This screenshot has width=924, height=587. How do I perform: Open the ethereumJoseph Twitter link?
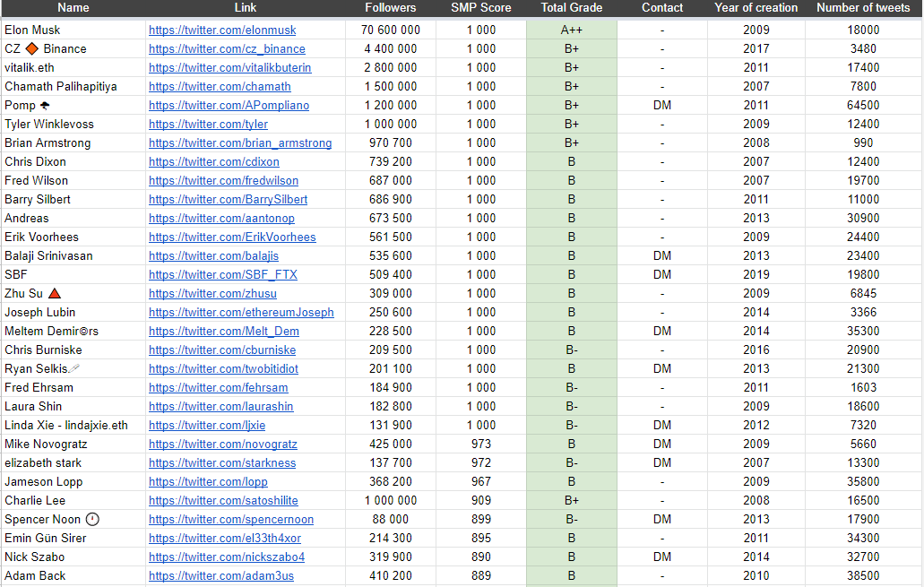click(x=241, y=313)
